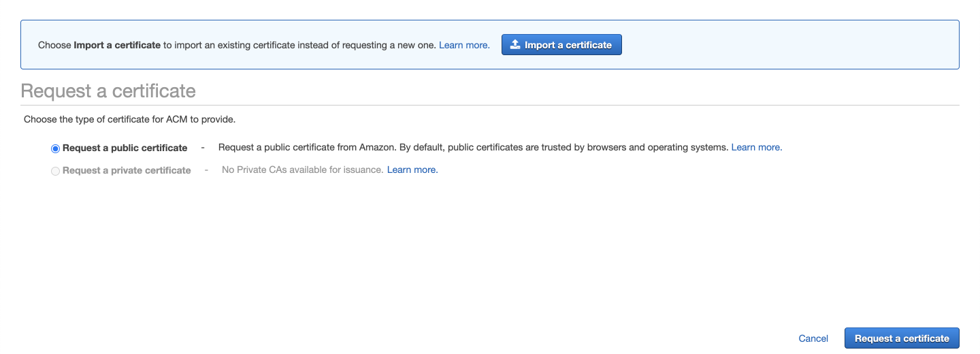Click the dash after public certificate label
The image size is (980, 354).
point(203,148)
